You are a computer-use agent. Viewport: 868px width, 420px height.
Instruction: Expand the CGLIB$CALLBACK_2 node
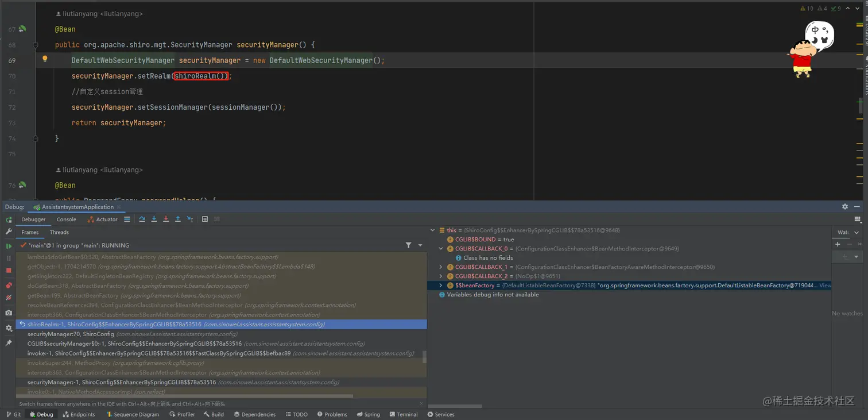coord(441,276)
